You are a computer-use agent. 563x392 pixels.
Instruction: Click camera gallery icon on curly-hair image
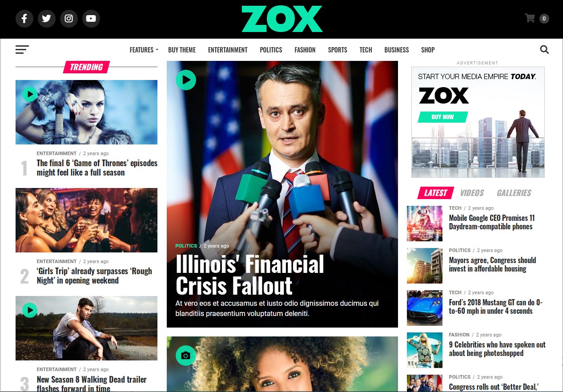click(x=186, y=356)
